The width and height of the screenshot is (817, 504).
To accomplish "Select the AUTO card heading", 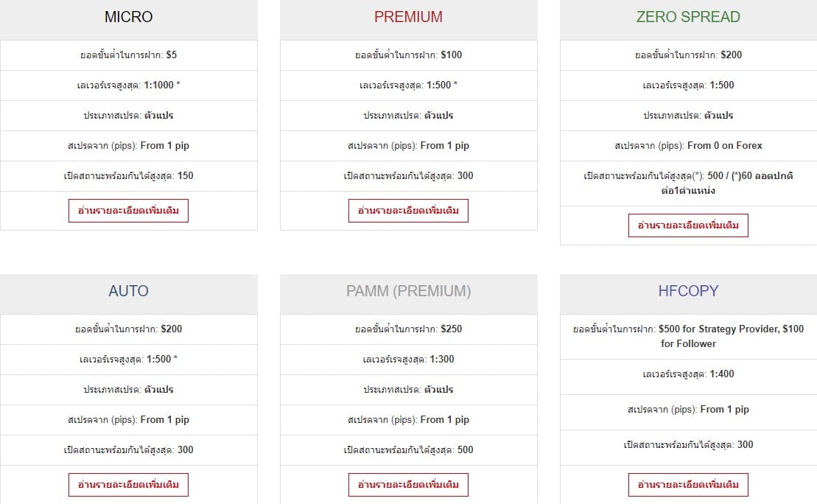I will tap(128, 291).
